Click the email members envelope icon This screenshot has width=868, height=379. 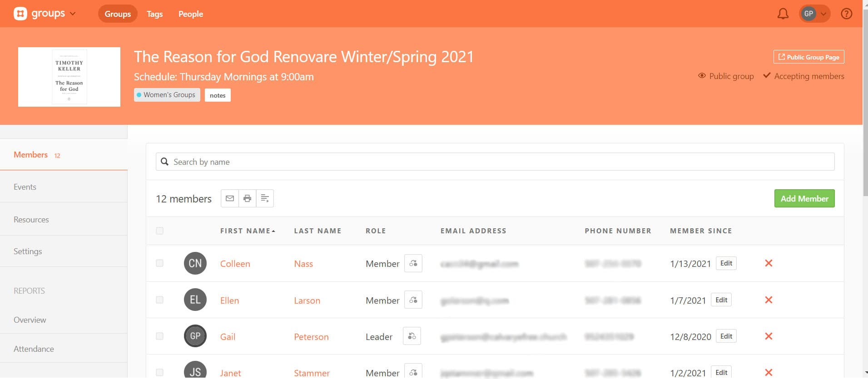tap(229, 198)
